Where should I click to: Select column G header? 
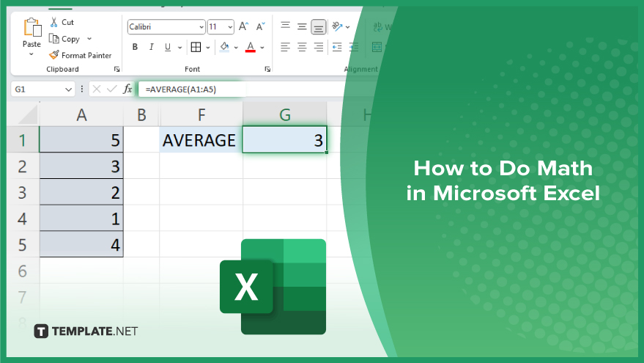[284, 114]
